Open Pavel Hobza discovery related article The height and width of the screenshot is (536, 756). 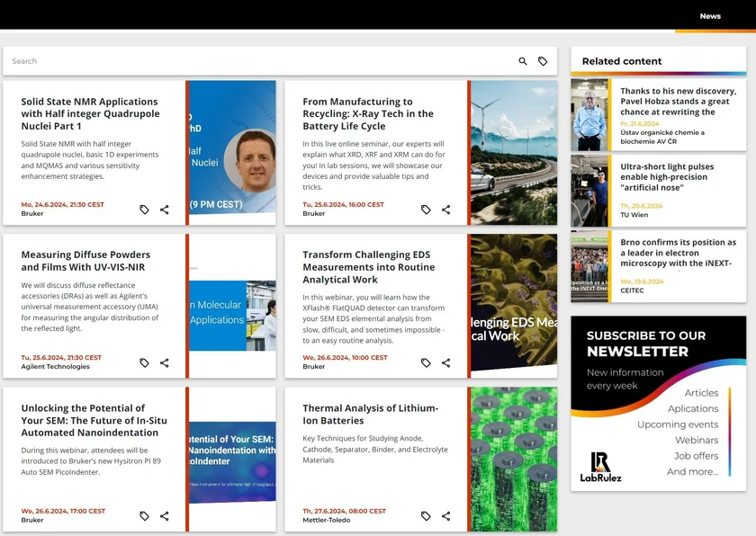tap(678, 101)
